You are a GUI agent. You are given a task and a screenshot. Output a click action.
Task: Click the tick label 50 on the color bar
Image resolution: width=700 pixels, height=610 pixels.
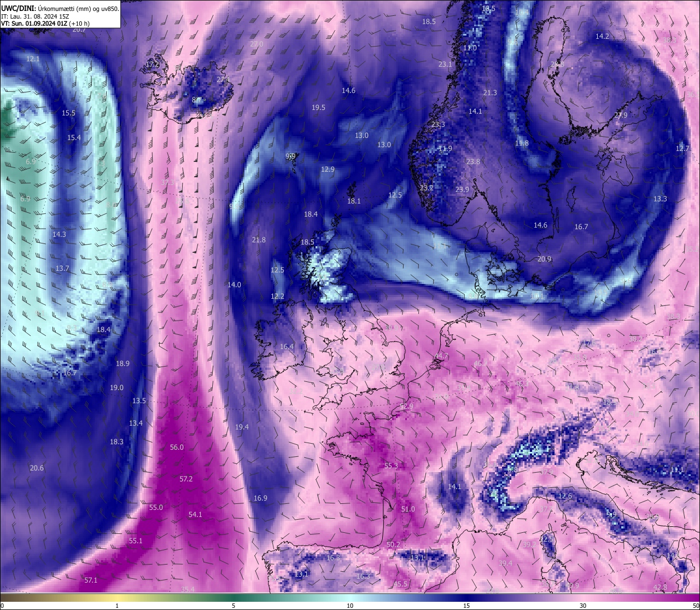(x=695, y=606)
